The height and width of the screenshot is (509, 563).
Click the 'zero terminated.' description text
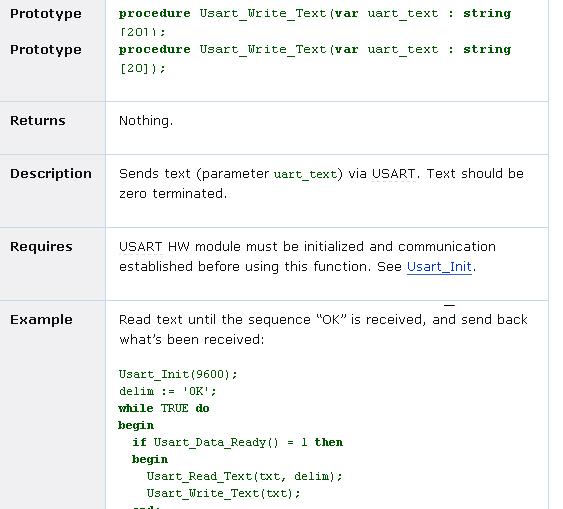173,194
